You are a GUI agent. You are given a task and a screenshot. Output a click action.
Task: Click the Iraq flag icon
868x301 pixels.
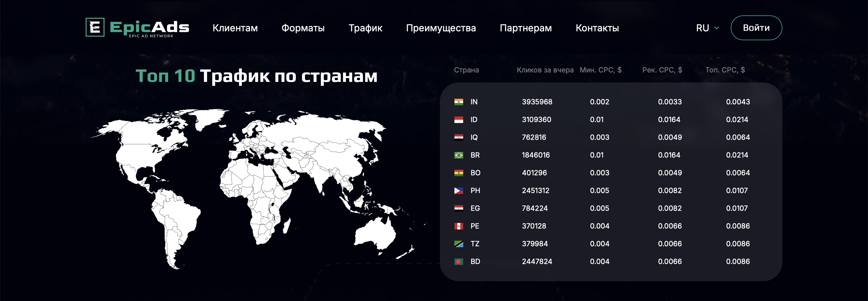[458, 137]
